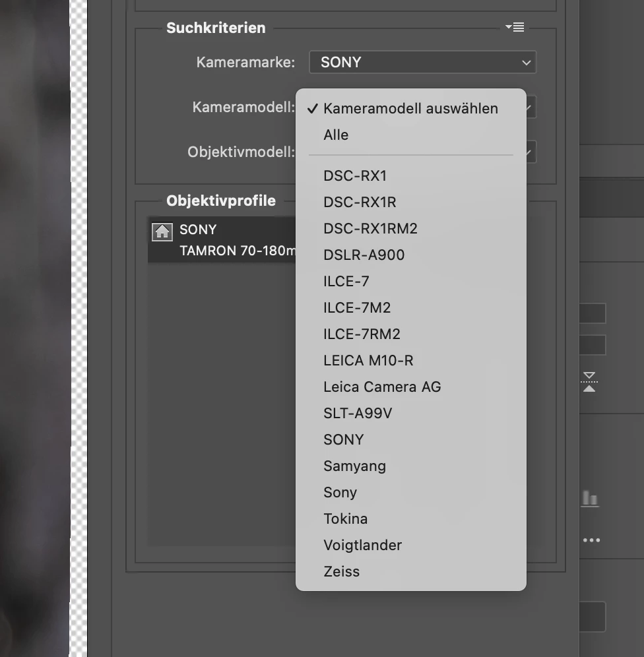Select Zeiss at the bottom of list
The width and height of the screenshot is (644, 657).
pyautogui.click(x=410, y=571)
